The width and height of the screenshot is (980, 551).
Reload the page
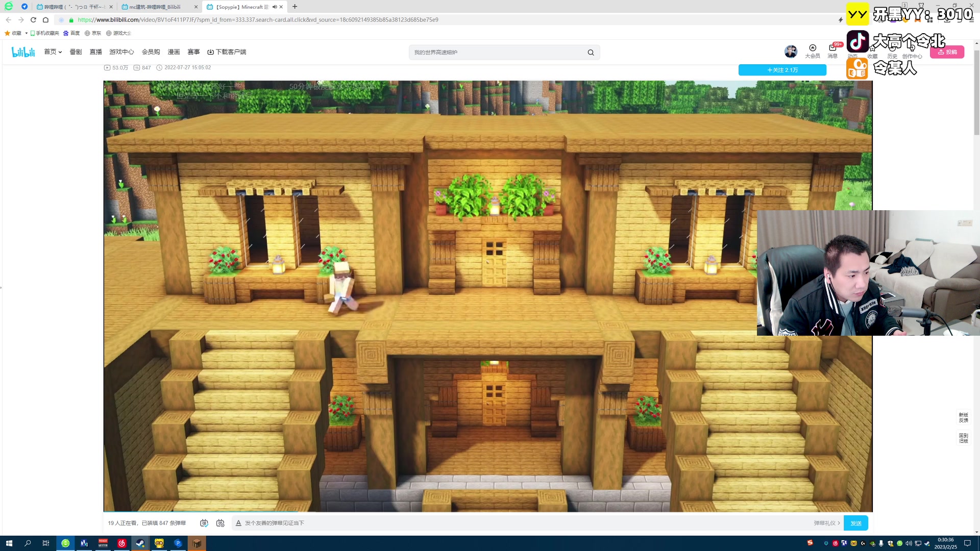(x=33, y=20)
